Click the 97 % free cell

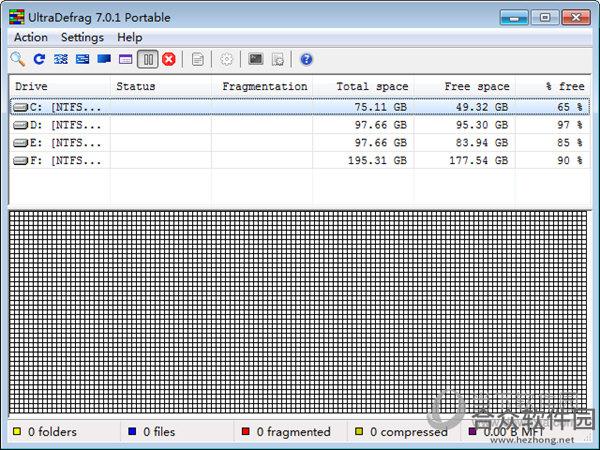(x=570, y=125)
